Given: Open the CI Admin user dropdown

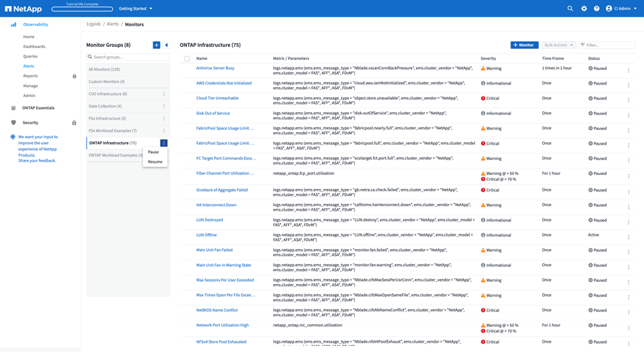Looking at the screenshot, I should 621,9.
